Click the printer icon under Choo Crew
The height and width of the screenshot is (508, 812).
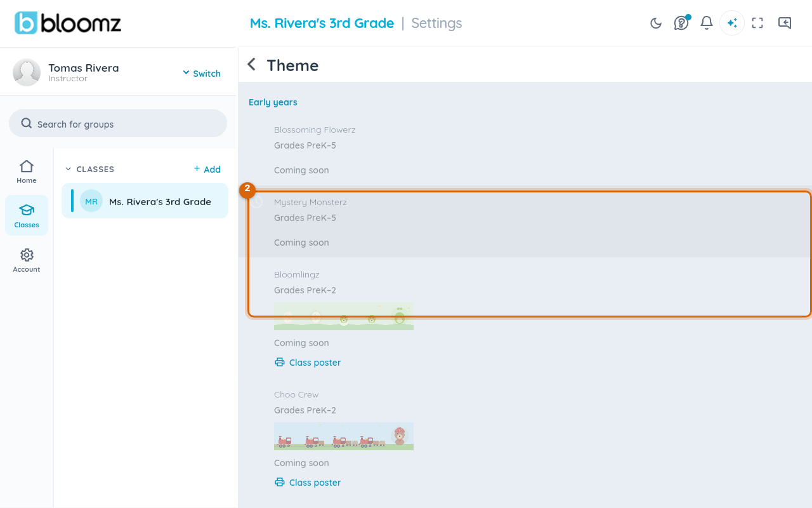coord(280,483)
